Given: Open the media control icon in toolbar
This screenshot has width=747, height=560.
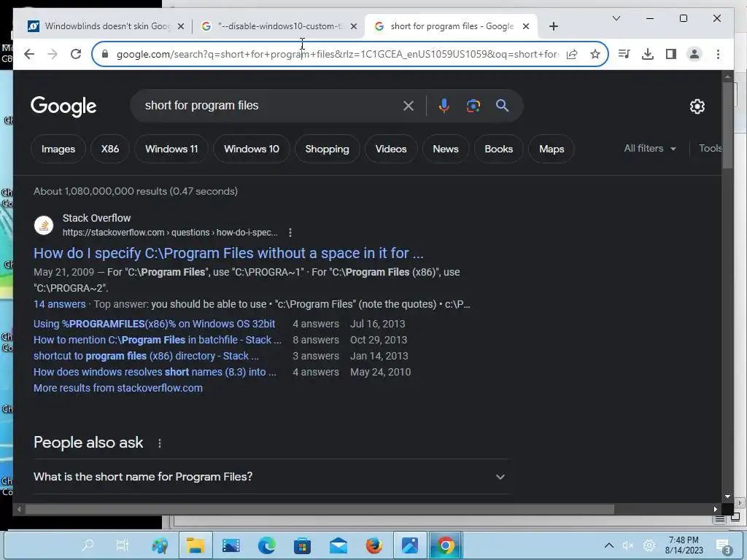Looking at the screenshot, I should [x=624, y=54].
